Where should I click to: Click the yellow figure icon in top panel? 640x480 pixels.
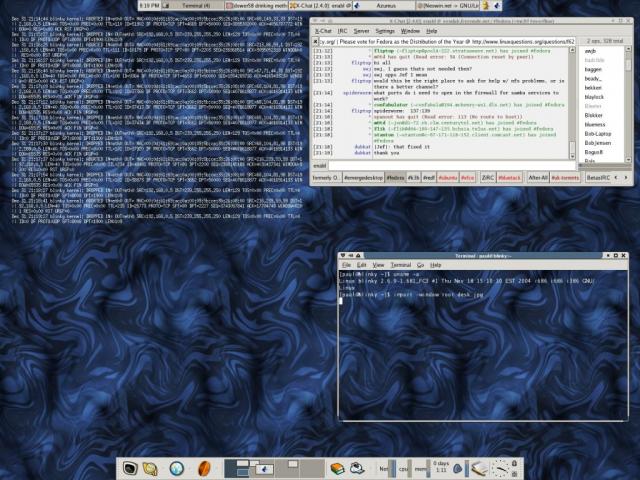pyautogui.click(x=486, y=5)
